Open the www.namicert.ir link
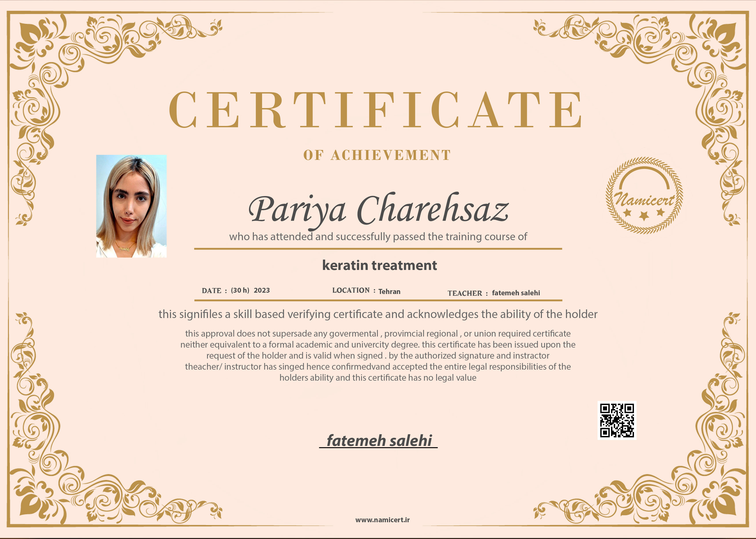This screenshot has width=756, height=539. tap(382, 520)
